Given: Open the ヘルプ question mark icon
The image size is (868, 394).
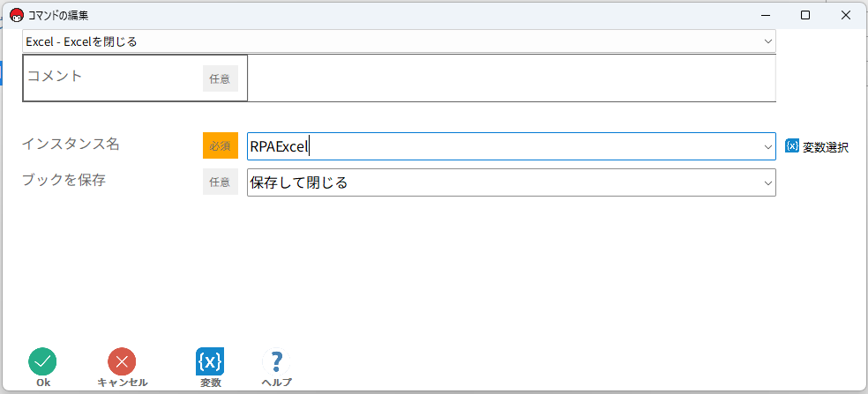Looking at the screenshot, I should 276,361.
